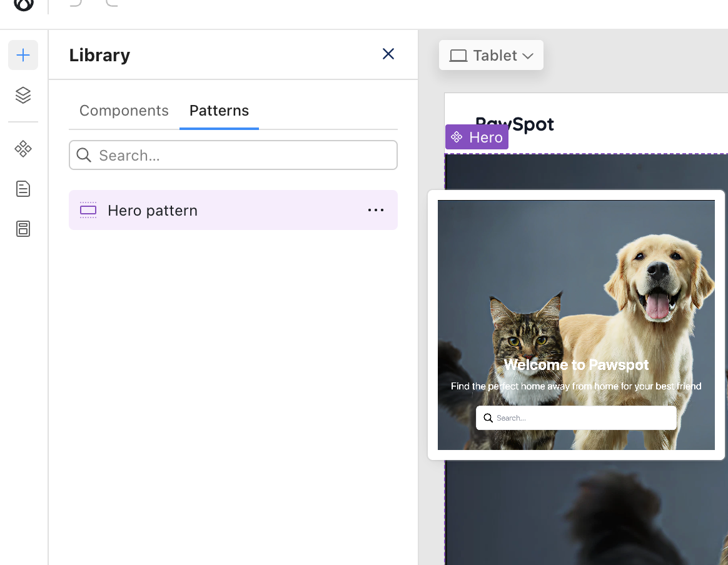Click the magnifier icon in Library search
The image size is (728, 565).
tap(84, 155)
